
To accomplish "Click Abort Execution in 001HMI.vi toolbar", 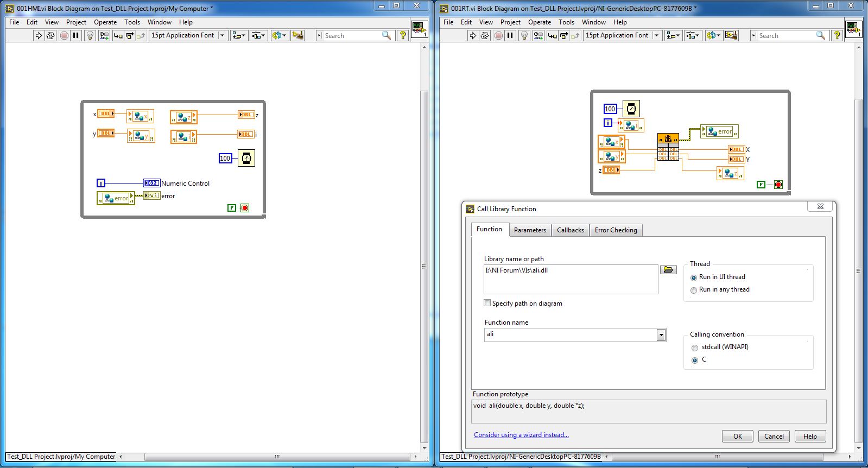I will (64, 35).
